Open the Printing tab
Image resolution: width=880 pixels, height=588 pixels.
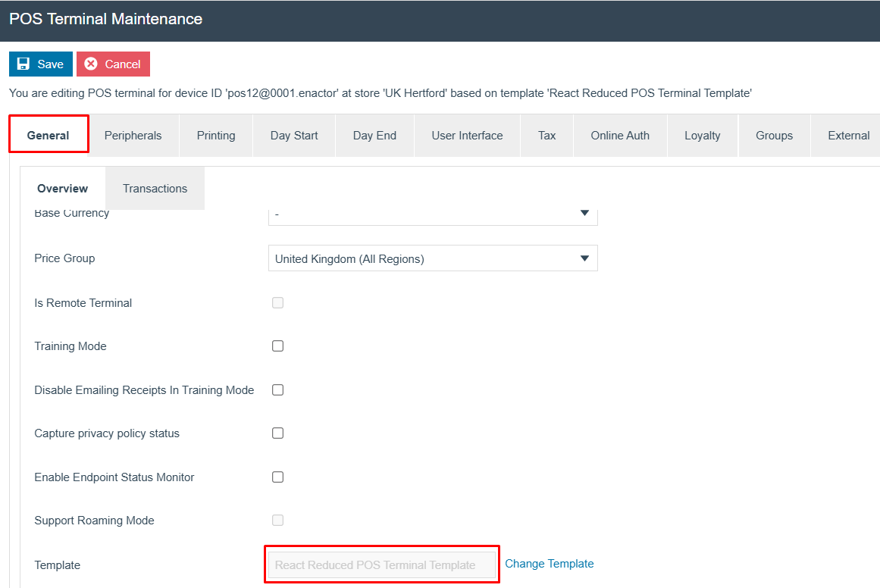pyautogui.click(x=216, y=136)
